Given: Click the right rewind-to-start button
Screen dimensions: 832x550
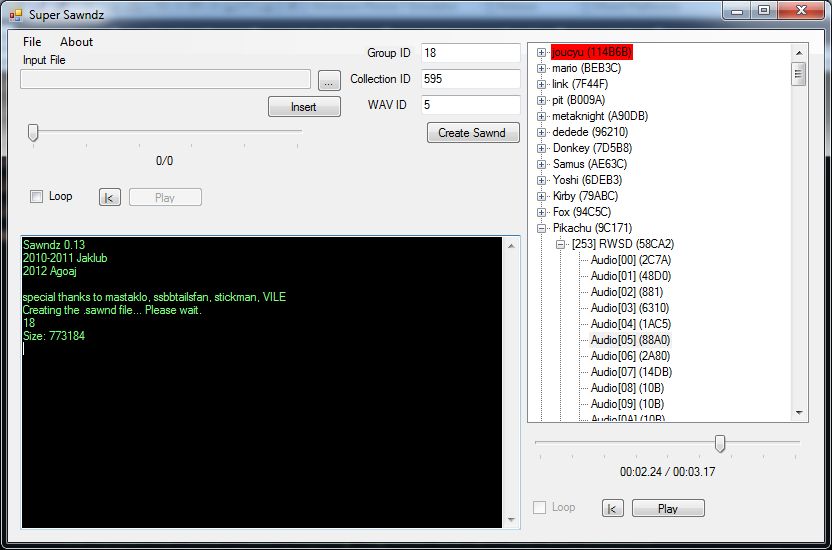Looking at the screenshot, I should 612,508.
